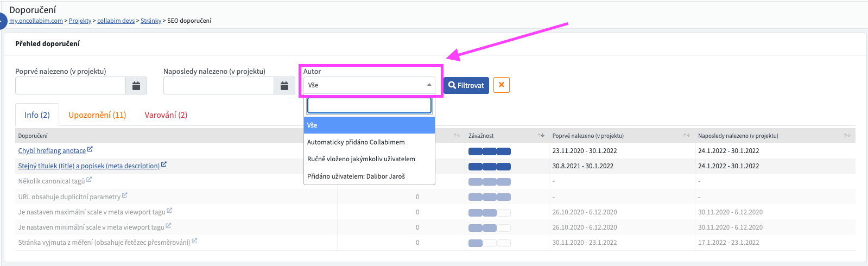Focus the Autor dropdown search box
The width and height of the screenshot is (868, 266).
(370, 105)
